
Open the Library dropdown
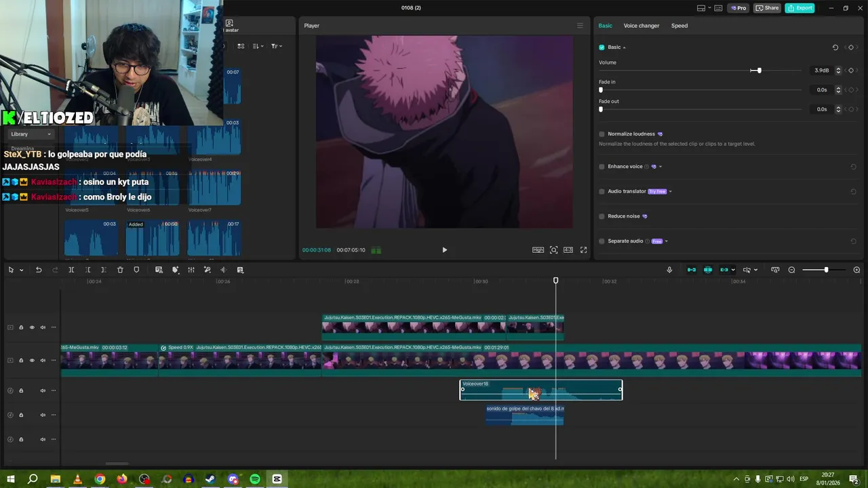pyautogui.click(x=30, y=134)
